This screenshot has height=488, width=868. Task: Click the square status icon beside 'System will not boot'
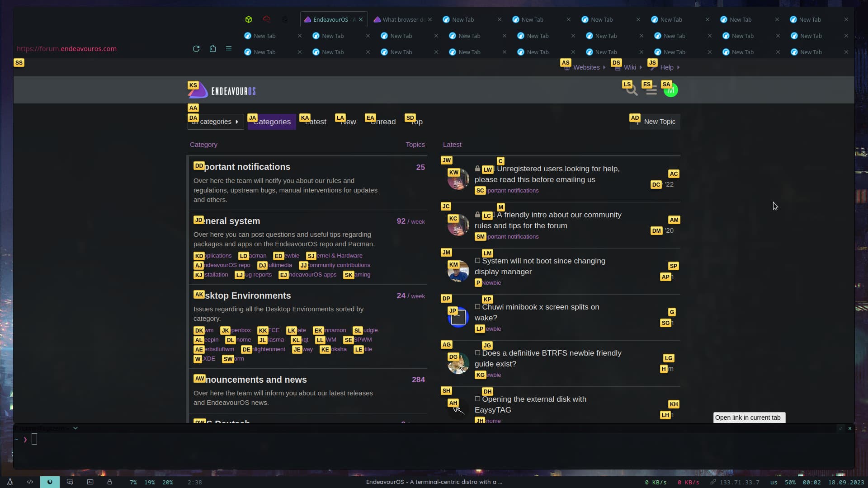(477, 261)
